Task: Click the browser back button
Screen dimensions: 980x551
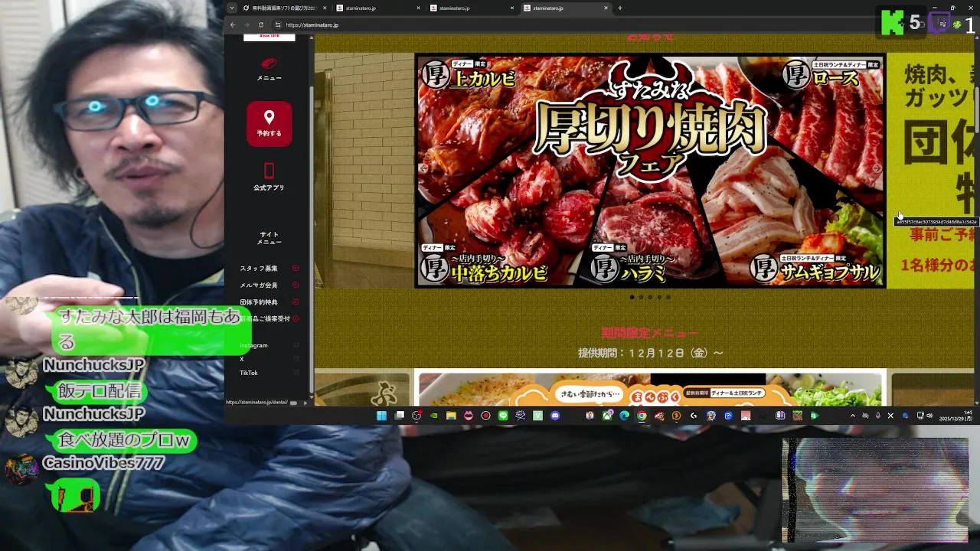Action: (233, 24)
